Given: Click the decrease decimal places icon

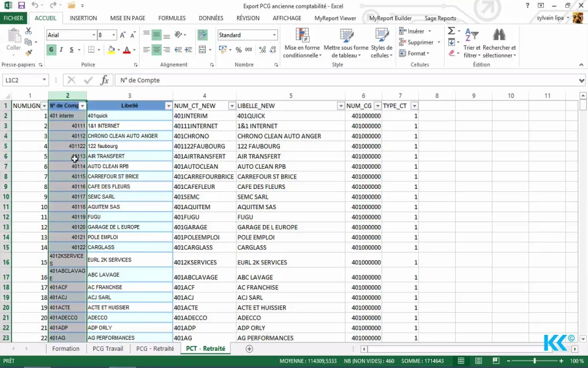Looking at the screenshot, I should [273, 50].
